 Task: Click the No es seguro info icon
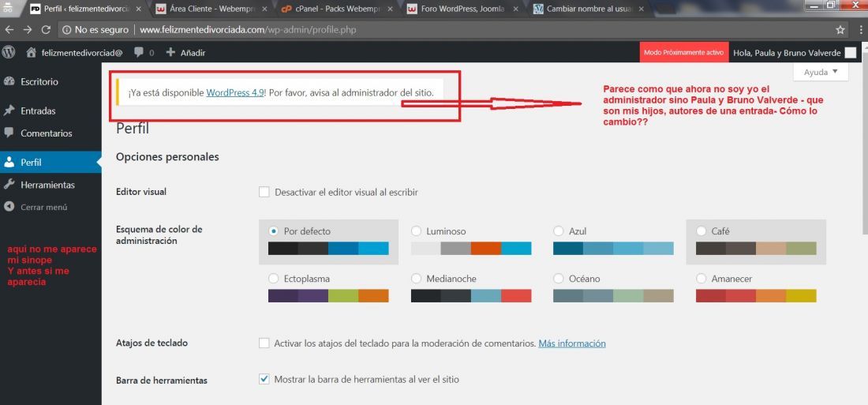(66, 30)
